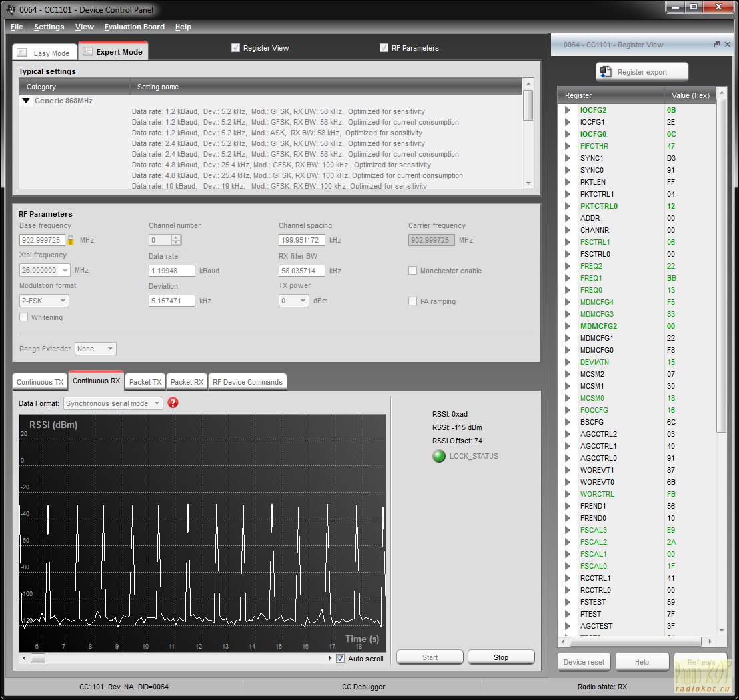Select the 1.2 kBaud ASK setting row
This screenshot has height=700, width=739.
pos(277,133)
